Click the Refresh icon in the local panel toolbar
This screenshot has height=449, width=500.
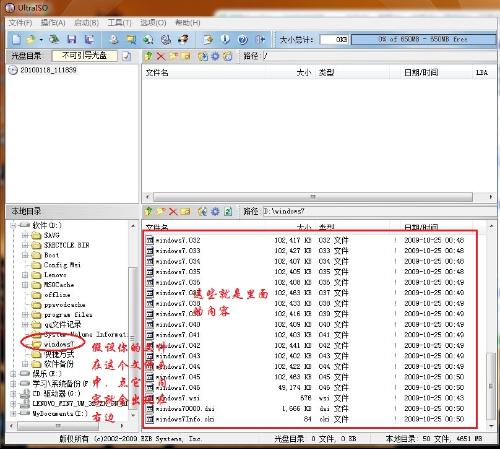(x=228, y=211)
